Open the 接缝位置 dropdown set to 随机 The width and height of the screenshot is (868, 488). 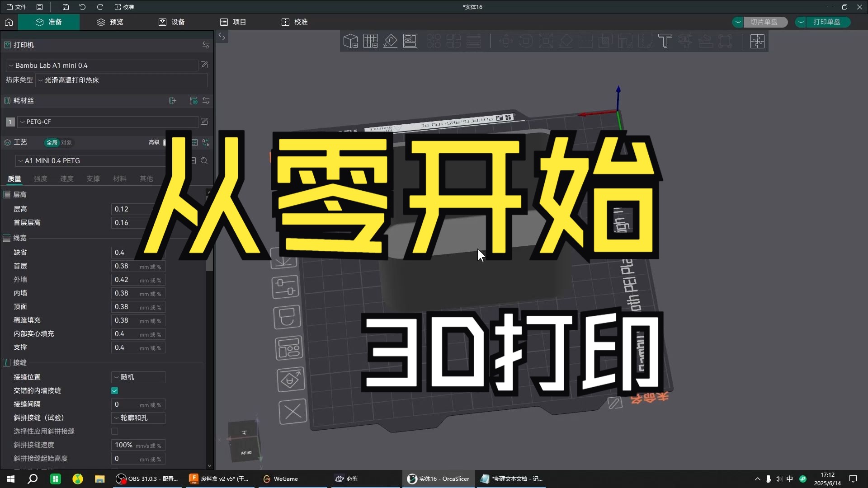[138, 377]
